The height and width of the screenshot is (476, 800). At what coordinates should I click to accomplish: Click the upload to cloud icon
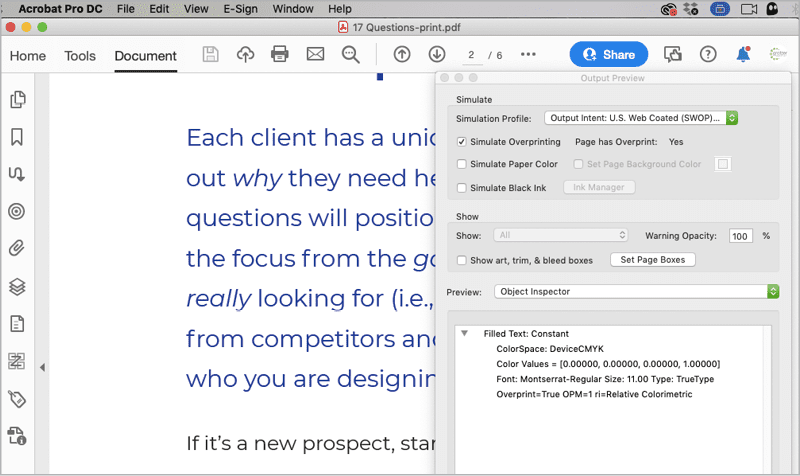pyautogui.click(x=245, y=55)
